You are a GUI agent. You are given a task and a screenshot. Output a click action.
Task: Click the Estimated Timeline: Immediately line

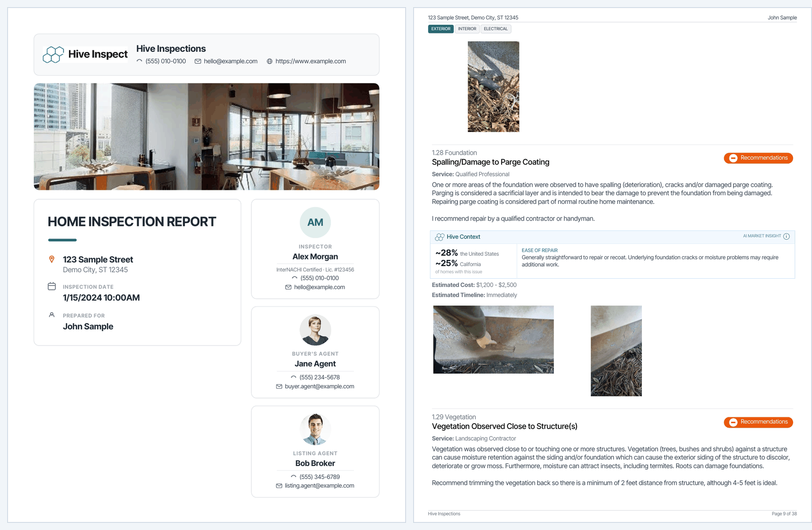click(475, 295)
